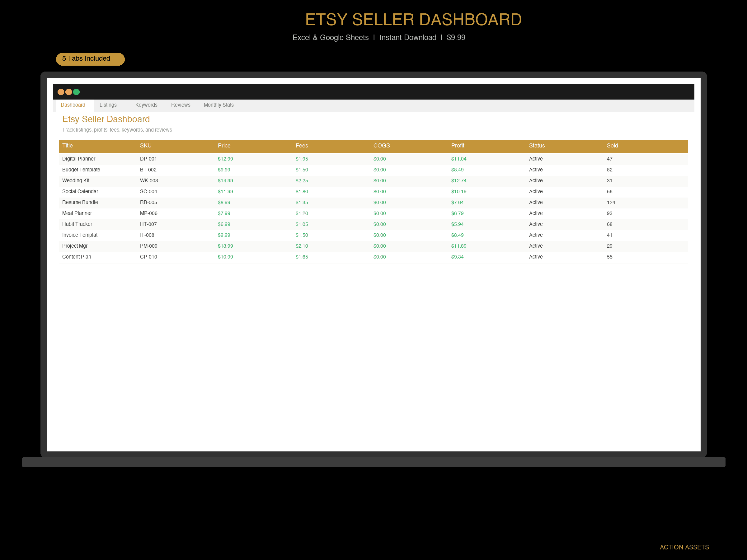Viewport: 747px width, 560px height.
Task: Click SKU cell SC-004
Action: [x=148, y=191]
